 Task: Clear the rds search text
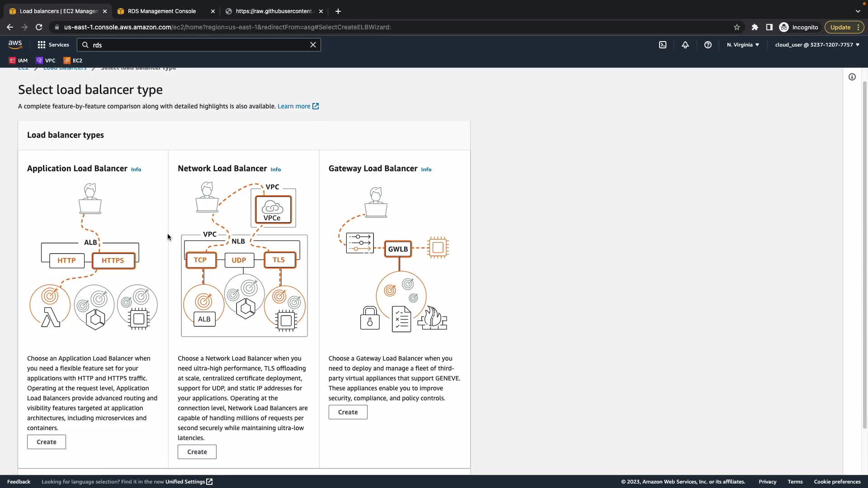[x=313, y=45]
